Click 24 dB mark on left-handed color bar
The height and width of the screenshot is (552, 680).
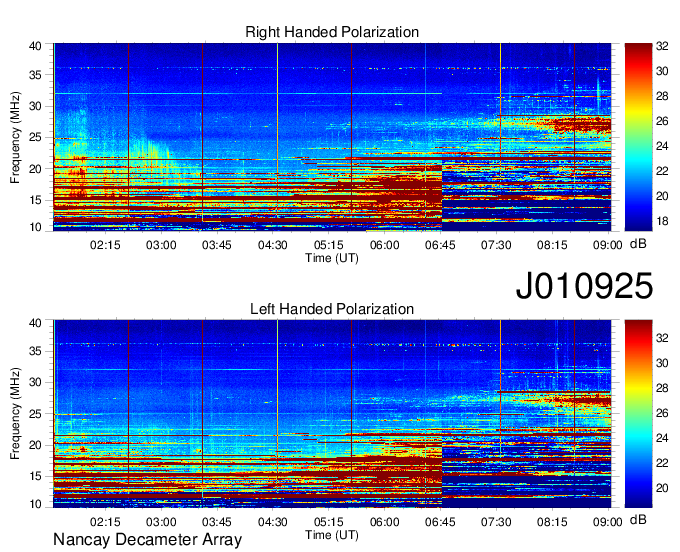662,438
